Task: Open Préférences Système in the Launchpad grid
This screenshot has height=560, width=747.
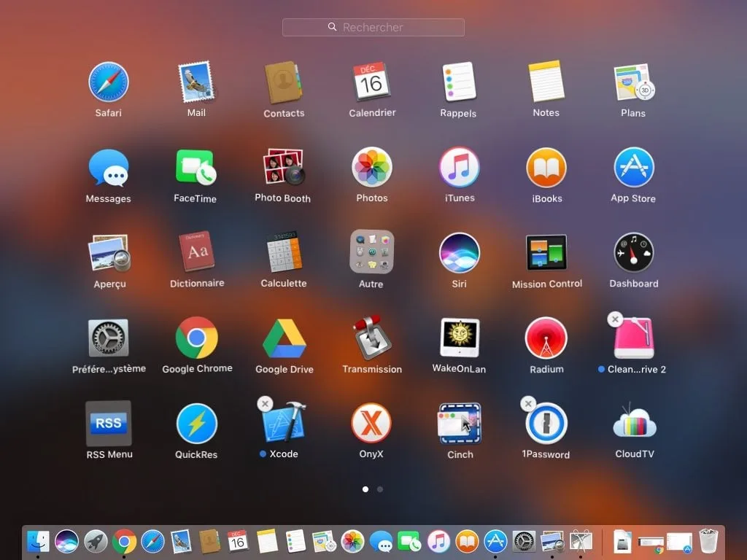Action: (x=109, y=338)
